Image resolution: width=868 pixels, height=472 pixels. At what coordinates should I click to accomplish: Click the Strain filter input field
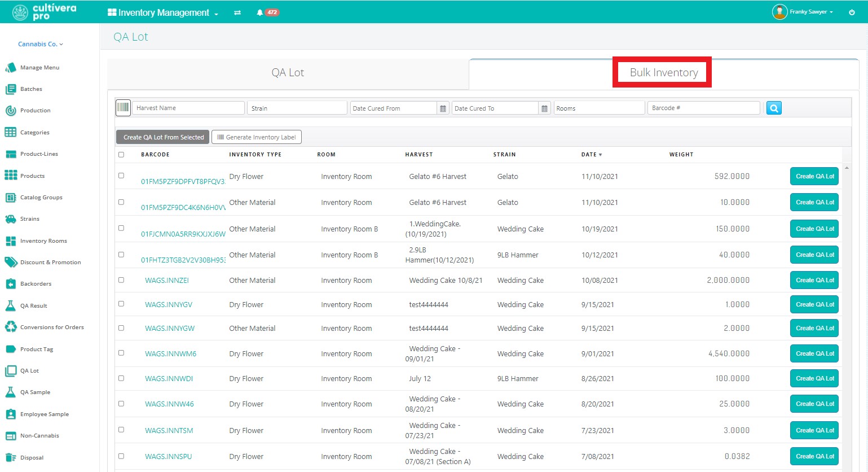[297, 108]
